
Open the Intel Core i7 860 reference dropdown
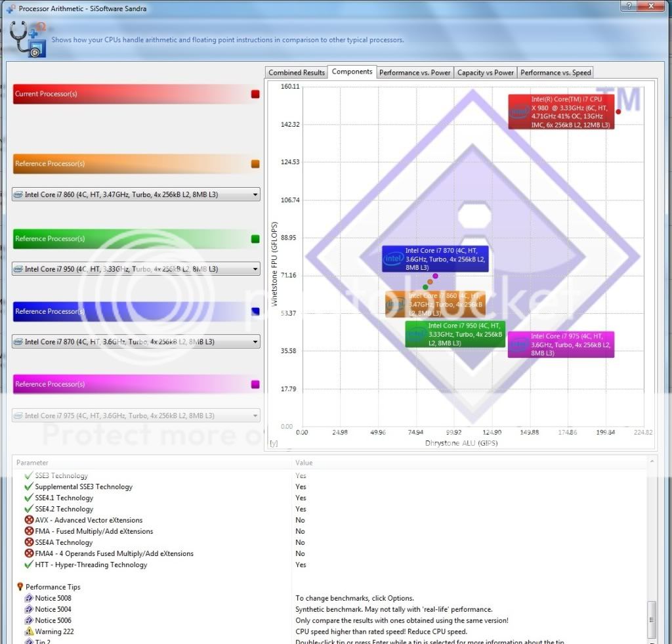click(x=136, y=195)
